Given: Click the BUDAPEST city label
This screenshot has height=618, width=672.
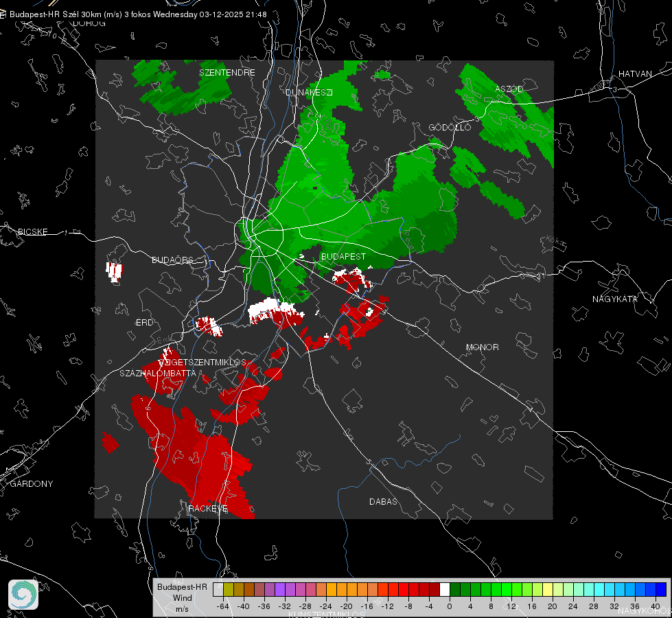Looking at the screenshot, I should click(343, 256).
